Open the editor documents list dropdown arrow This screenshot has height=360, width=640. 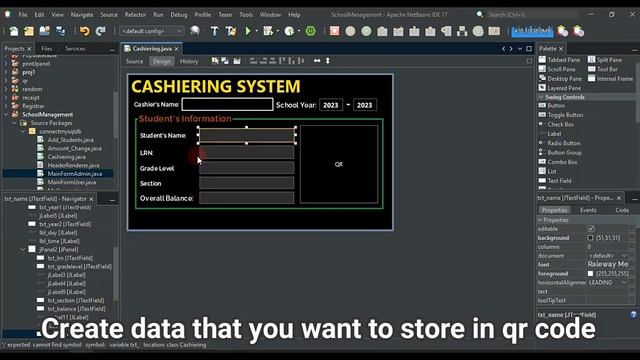coord(520,49)
